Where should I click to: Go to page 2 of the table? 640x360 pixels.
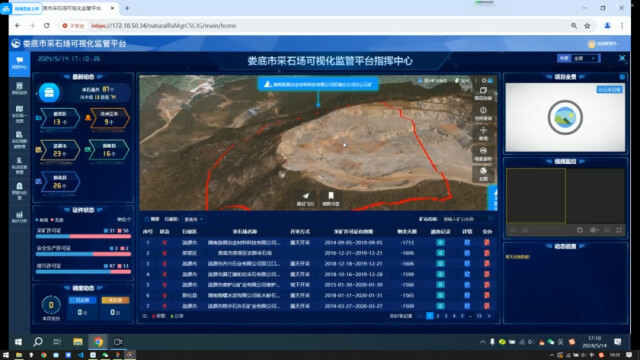[438, 316]
